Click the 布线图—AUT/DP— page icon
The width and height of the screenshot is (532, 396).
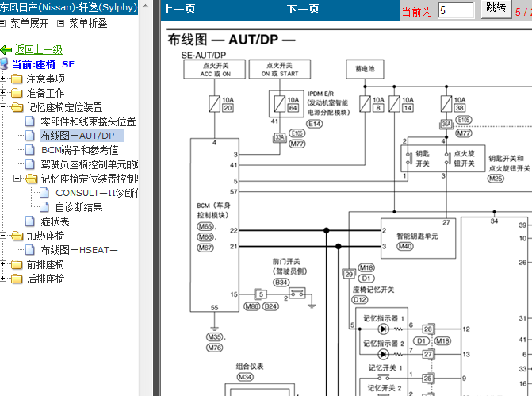pyautogui.click(x=30, y=136)
